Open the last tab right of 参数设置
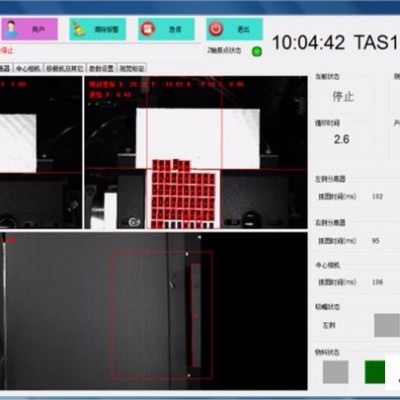The height and width of the screenshot is (400, 400). (132, 68)
